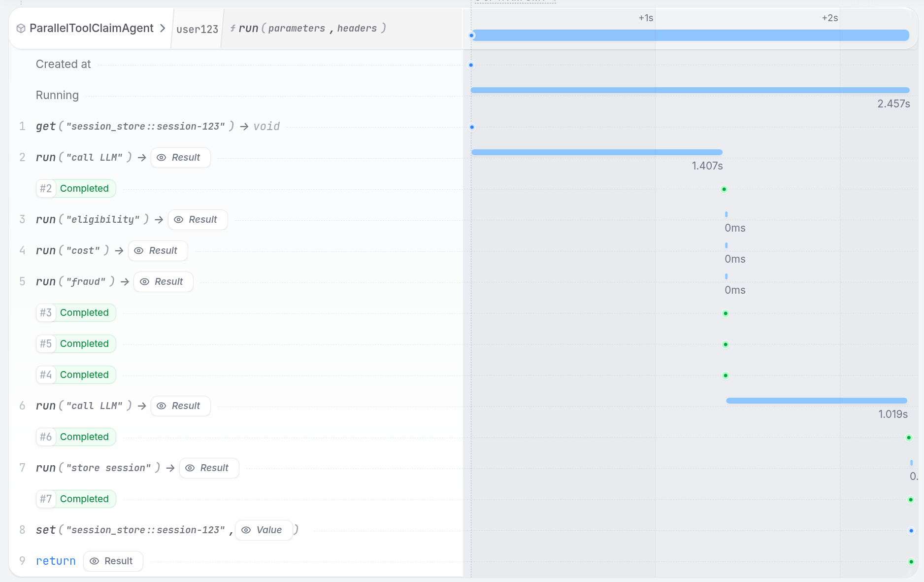Click the green dot for #7 Completed

point(911,500)
